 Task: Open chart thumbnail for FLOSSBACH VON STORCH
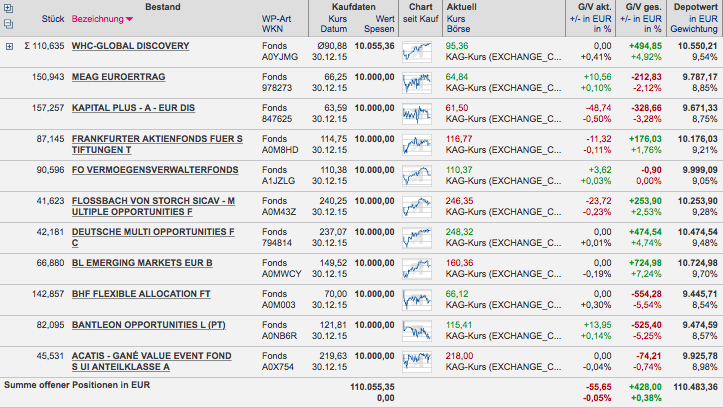pos(417,206)
